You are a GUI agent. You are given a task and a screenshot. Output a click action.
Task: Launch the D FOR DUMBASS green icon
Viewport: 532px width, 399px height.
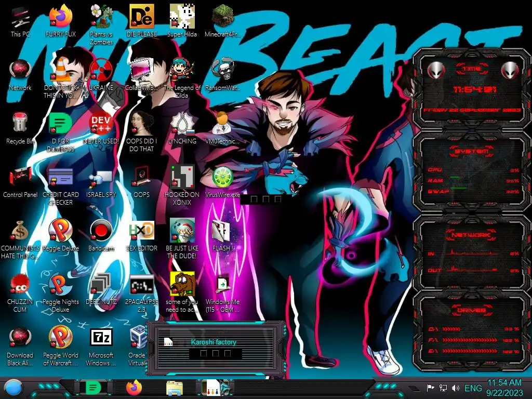60,131
